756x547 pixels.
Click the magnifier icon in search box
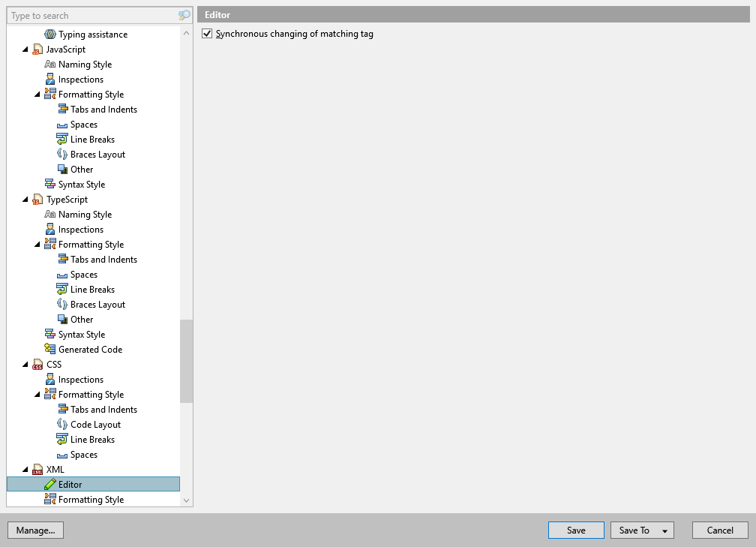(187, 15)
